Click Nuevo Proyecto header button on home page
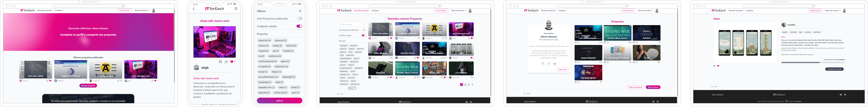Image resolution: width=868 pixels, height=107 pixels. (x=125, y=10)
